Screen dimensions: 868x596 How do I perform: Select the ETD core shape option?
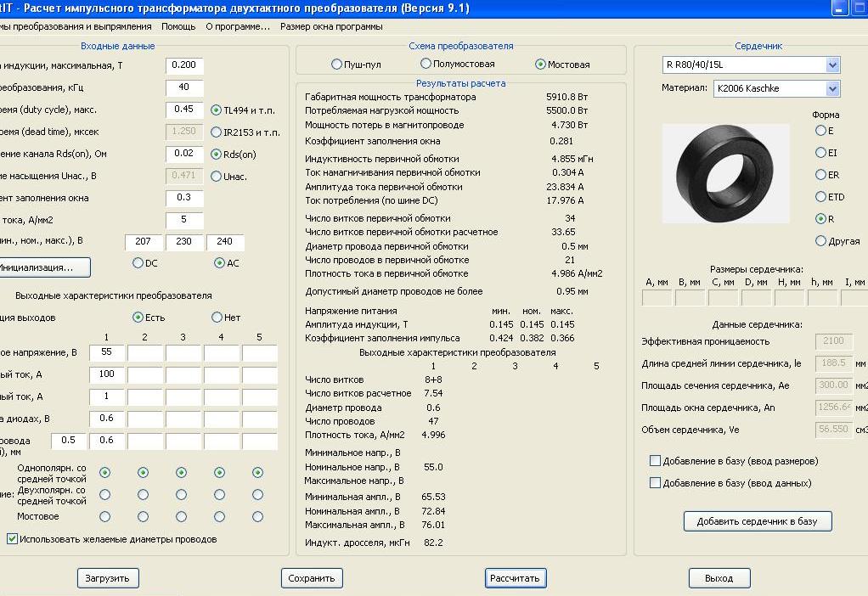(820, 197)
